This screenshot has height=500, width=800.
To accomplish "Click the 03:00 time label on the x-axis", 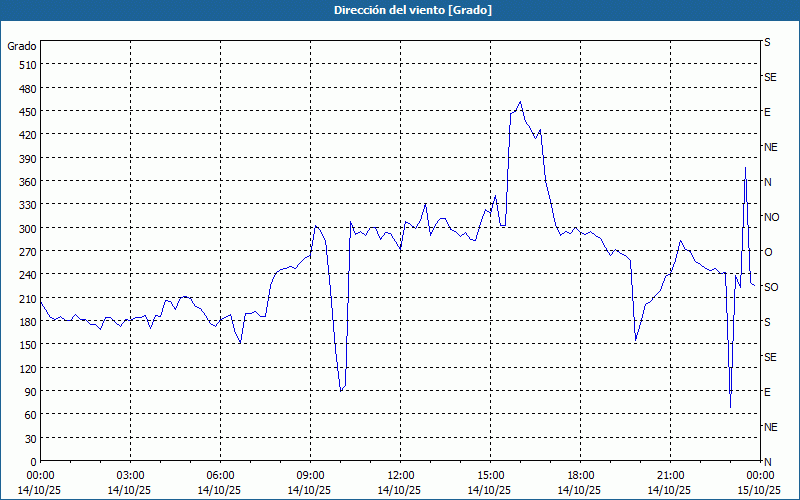I will 130,475.
